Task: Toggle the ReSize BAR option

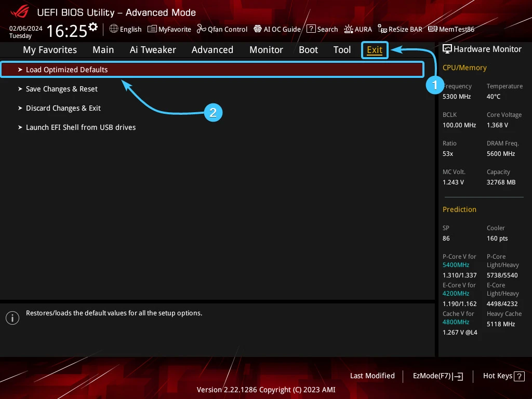Action: coord(400,30)
